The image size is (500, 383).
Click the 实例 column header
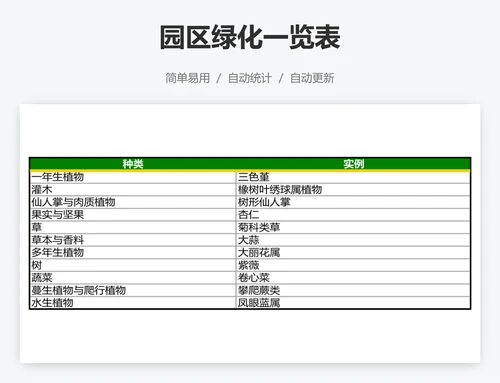pos(353,164)
